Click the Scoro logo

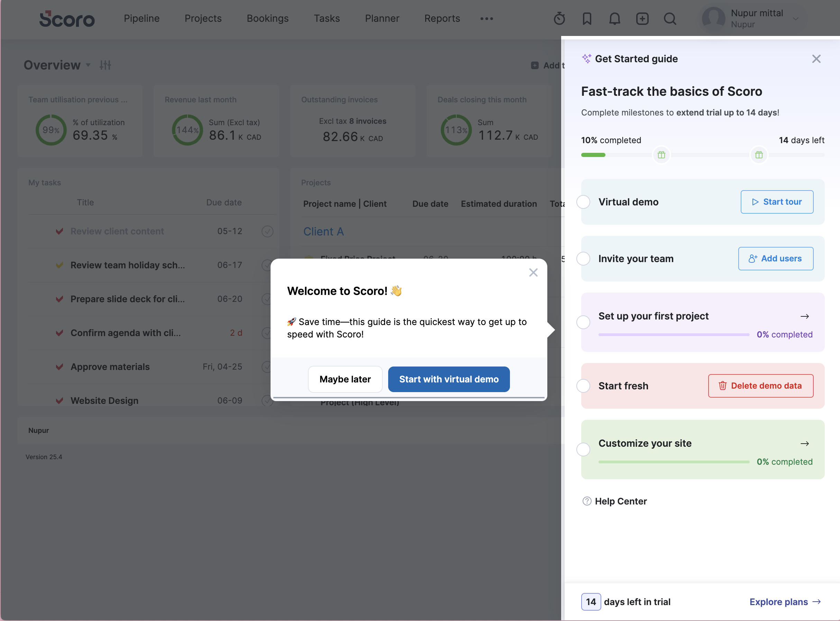(67, 19)
